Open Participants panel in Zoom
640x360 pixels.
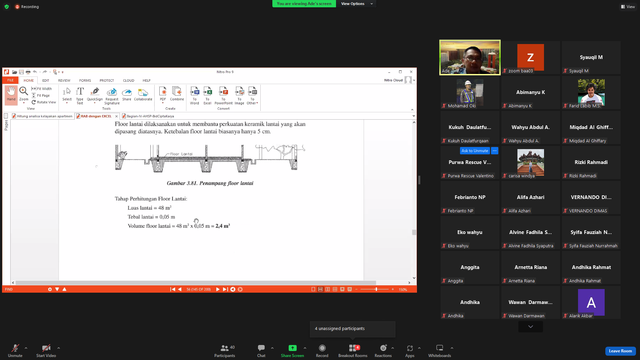(x=225, y=350)
